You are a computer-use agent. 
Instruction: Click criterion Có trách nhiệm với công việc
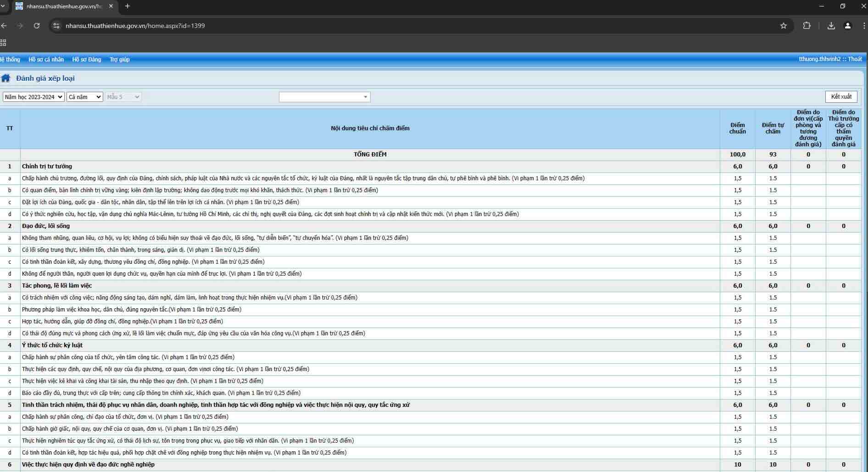click(189, 297)
